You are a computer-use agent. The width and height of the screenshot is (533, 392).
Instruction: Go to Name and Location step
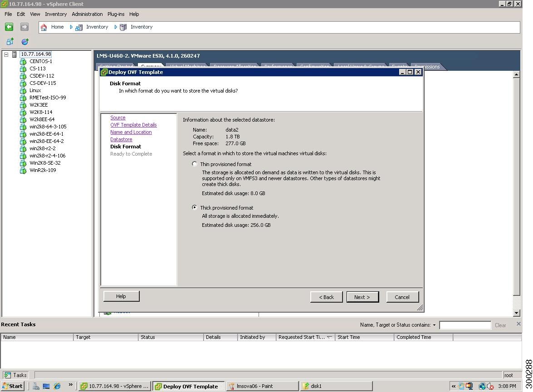tap(131, 132)
